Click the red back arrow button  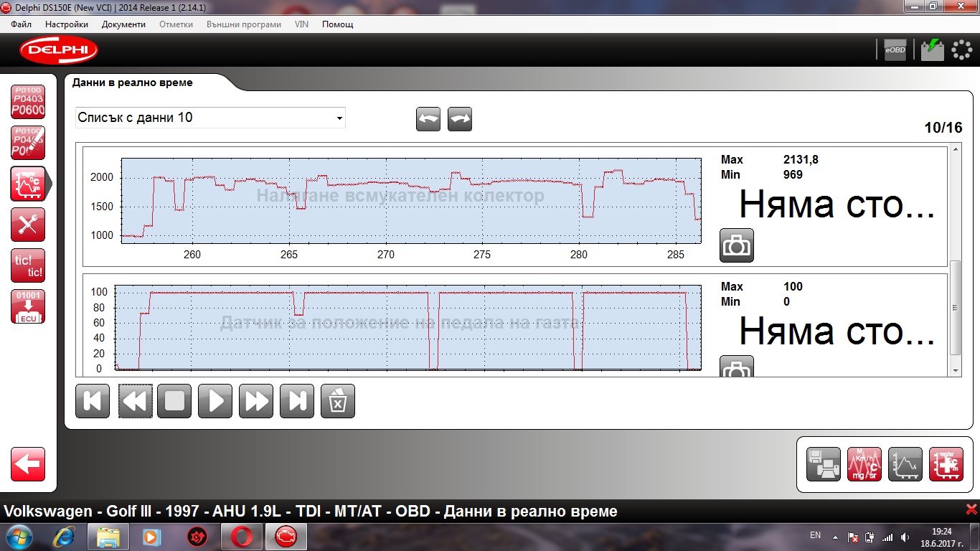pos(28,464)
